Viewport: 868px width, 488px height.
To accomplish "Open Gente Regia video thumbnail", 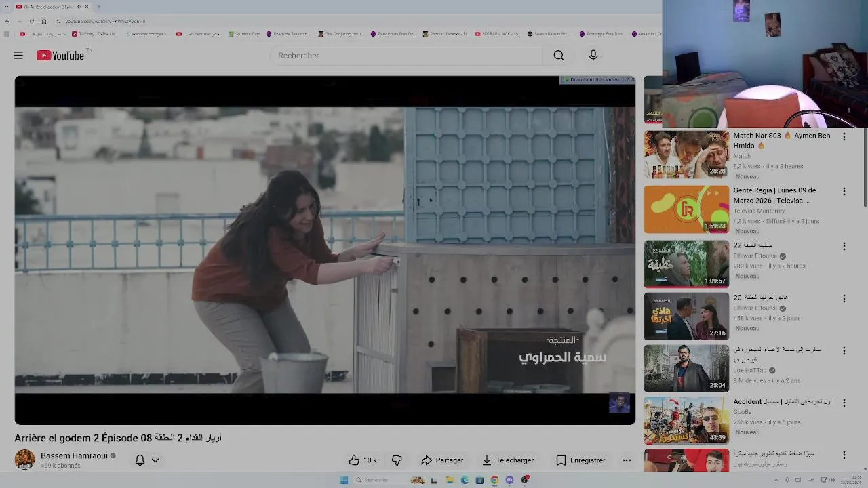I will tap(686, 209).
